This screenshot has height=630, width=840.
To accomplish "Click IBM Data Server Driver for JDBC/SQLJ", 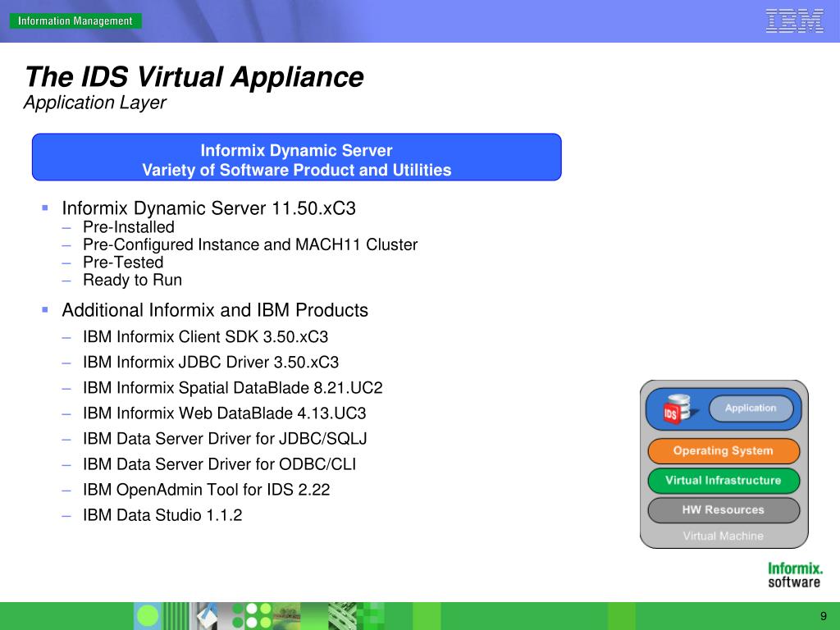I will (x=225, y=439).
